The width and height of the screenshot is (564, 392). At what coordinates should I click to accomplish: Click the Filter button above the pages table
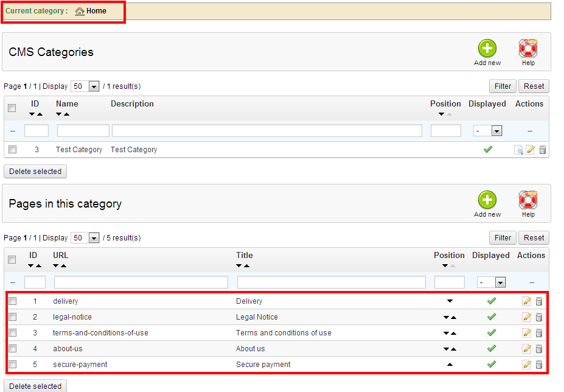503,237
